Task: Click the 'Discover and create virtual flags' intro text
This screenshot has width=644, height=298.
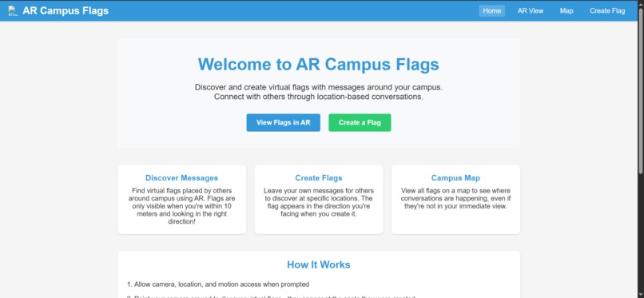Action: (318, 93)
